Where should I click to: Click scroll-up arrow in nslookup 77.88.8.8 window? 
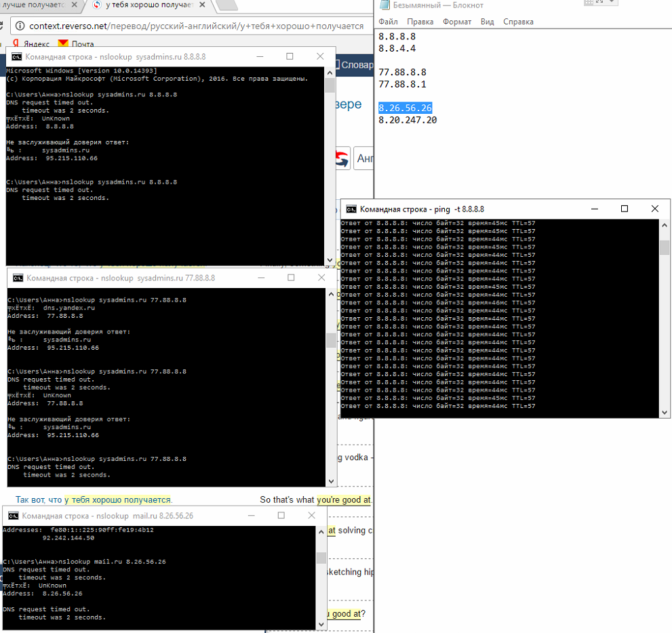point(331,294)
